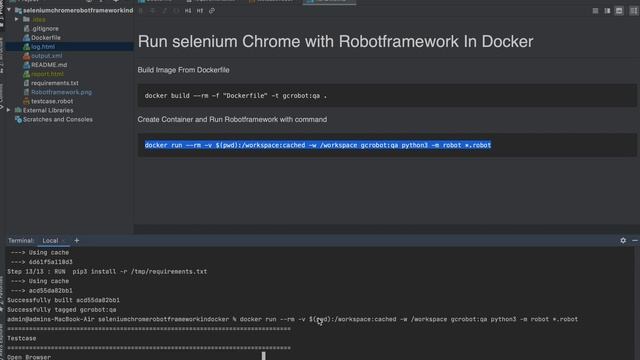640x360 pixels.
Task: Click the External Libraries icon
Action: click(x=18, y=110)
